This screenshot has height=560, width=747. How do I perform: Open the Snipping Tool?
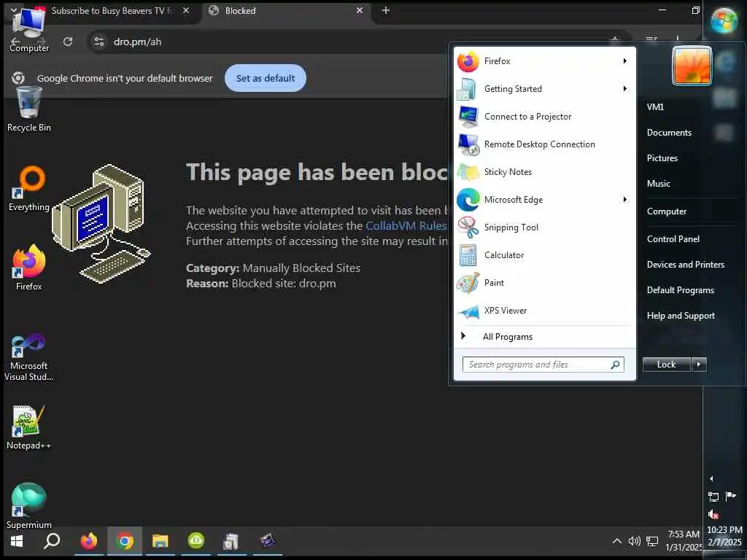(544, 227)
